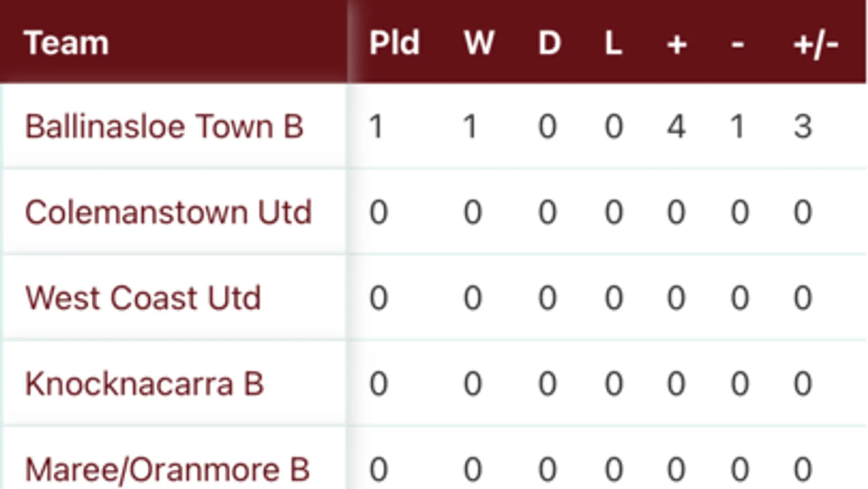Select Maree/Oranmore B's L column value
The width and height of the screenshot is (868, 489).
pos(613,469)
